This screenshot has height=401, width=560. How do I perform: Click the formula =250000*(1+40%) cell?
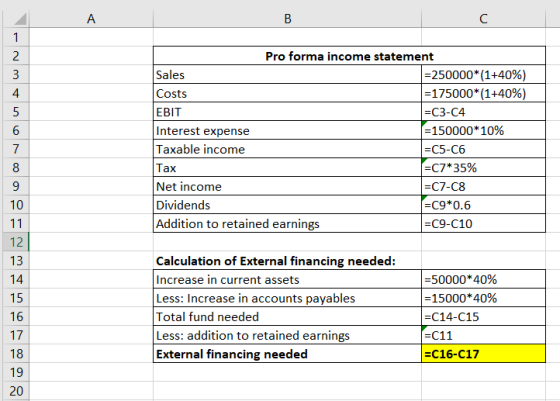(483, 75)
